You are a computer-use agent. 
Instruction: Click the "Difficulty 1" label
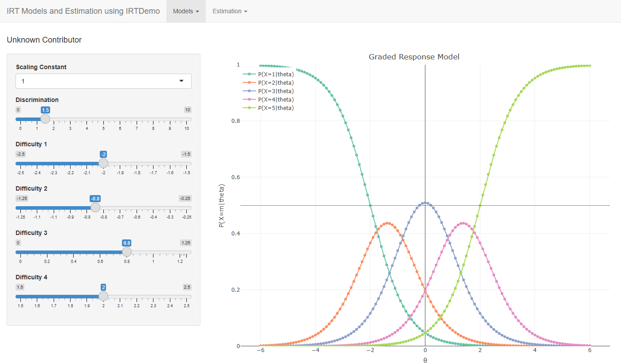coord(31,144)
